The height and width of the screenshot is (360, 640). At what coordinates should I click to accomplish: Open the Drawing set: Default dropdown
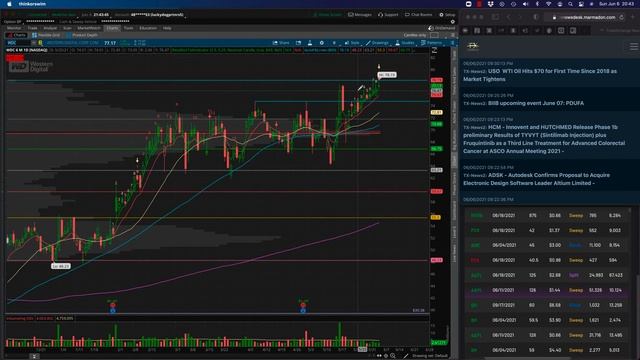click(430, 356)
